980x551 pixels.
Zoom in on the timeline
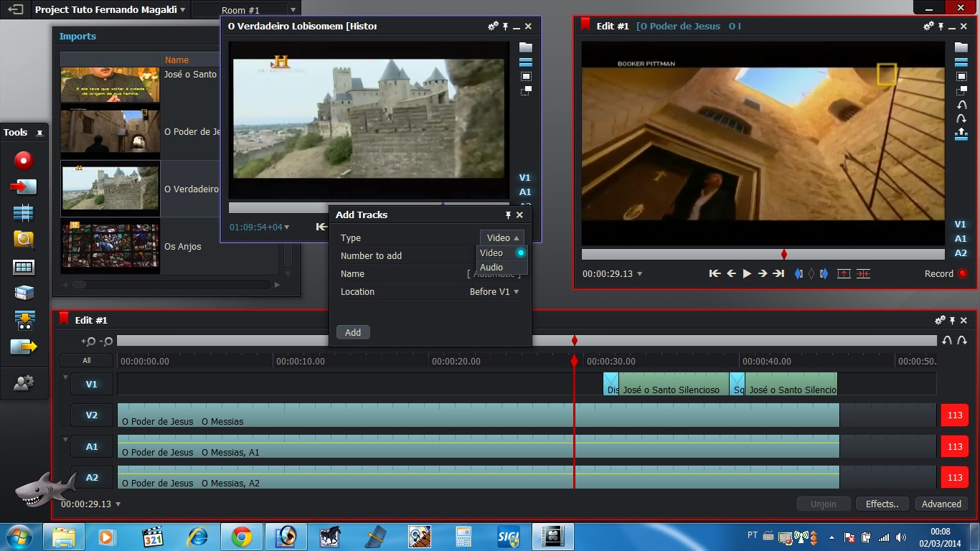click(89, 342)
